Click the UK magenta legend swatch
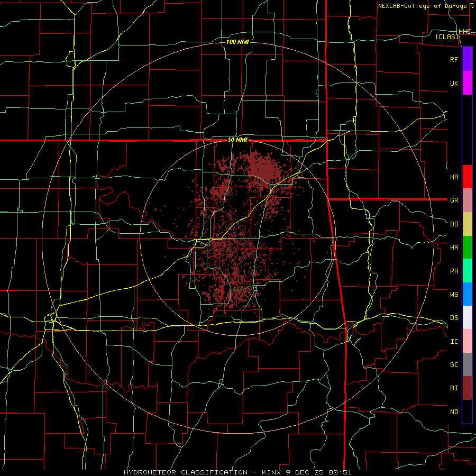Screen dimensions: 476x476 pos(467,83)
